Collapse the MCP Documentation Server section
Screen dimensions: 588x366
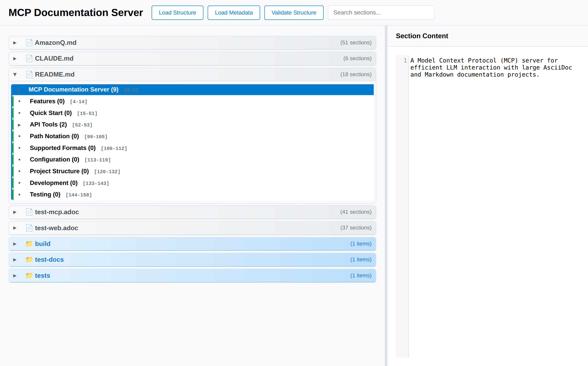(x=18, y=90)
